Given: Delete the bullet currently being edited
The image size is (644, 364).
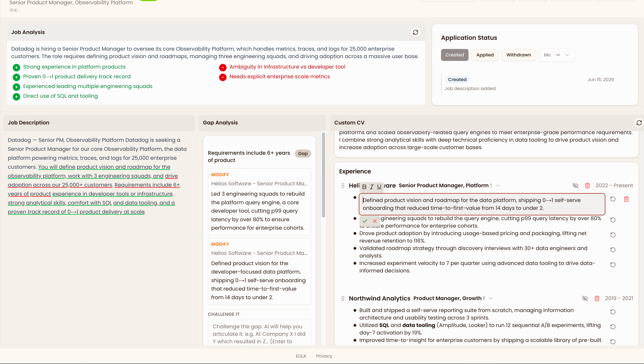Looking at the screenshot, I should (x=626, y=199).
